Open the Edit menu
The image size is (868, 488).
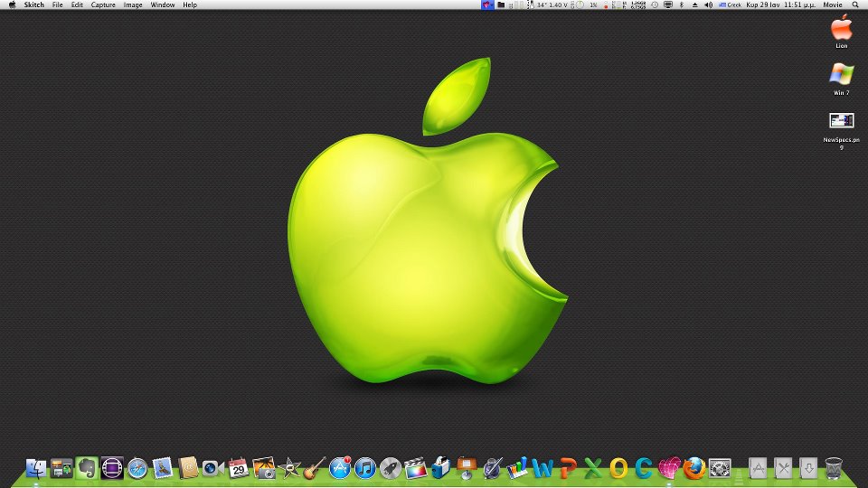point(77,5)
